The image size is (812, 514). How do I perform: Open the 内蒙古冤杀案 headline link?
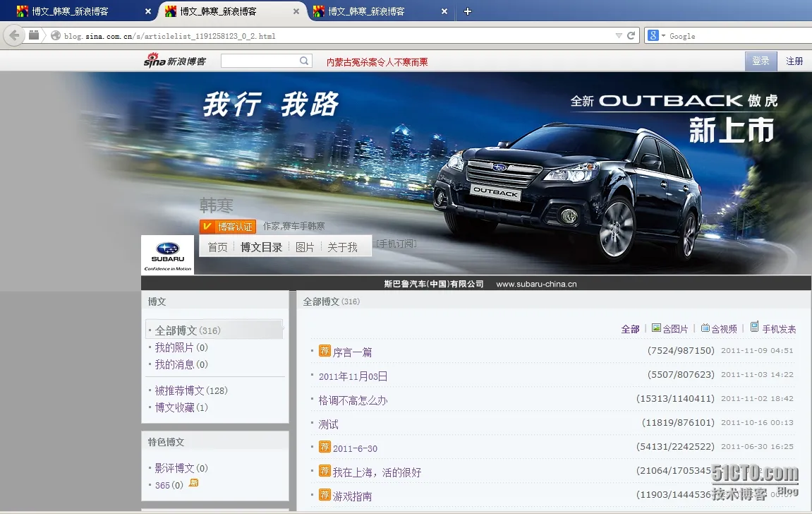click(377, 62)
